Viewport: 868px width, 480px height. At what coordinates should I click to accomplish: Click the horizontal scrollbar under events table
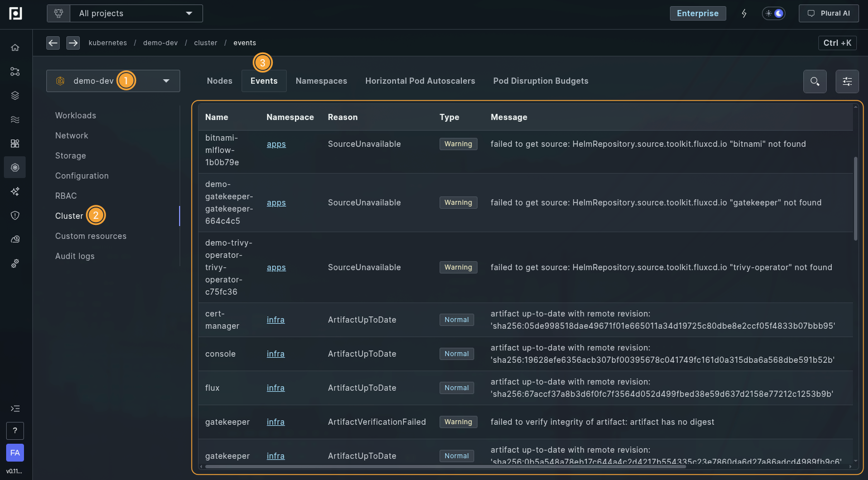(445, 467)
